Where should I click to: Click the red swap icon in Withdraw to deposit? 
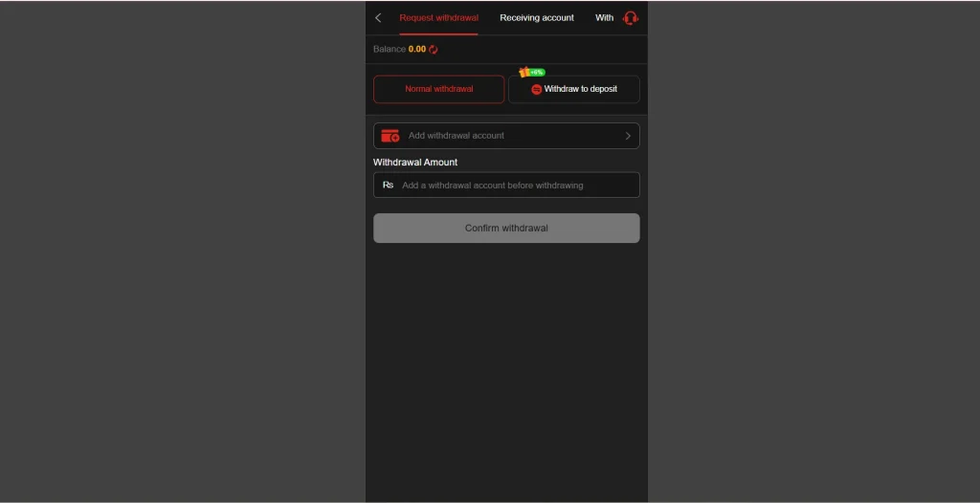click(x=536, y=89)
